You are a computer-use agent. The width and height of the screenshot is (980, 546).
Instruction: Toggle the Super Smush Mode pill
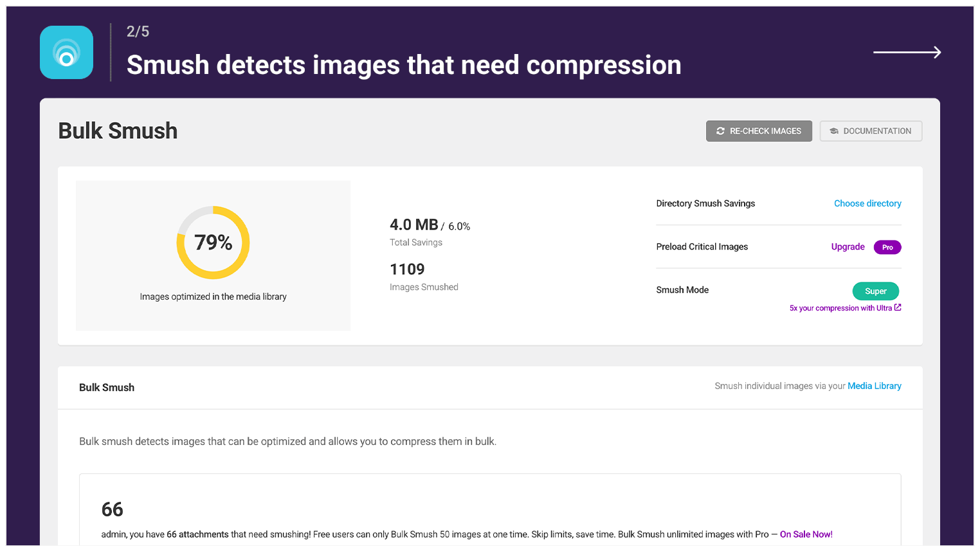tap(876, 291)
